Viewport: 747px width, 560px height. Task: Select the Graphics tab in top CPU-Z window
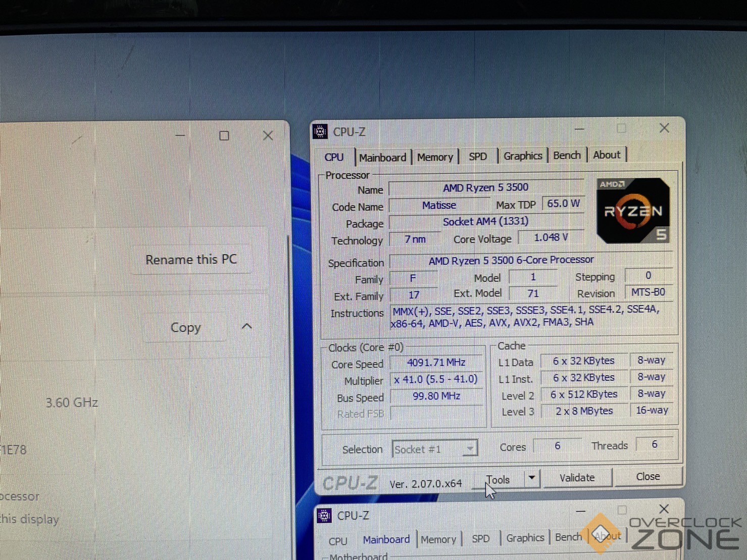point(523,156)
